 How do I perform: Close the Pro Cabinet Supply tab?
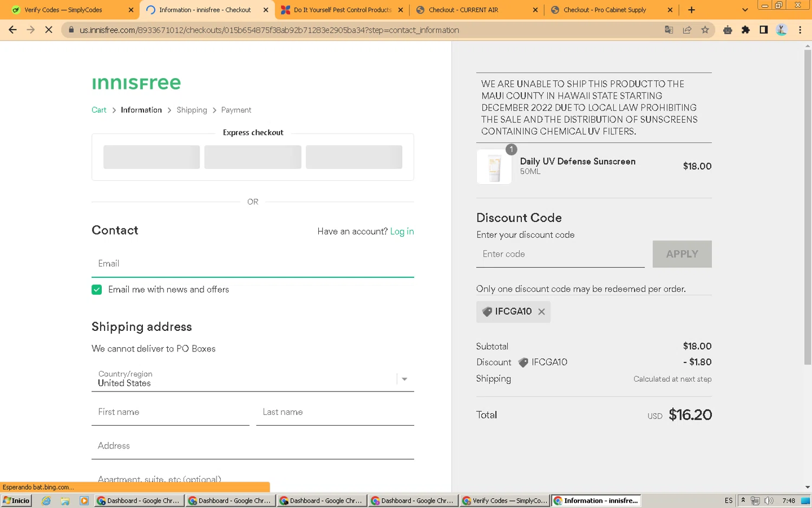coord(670,10)
